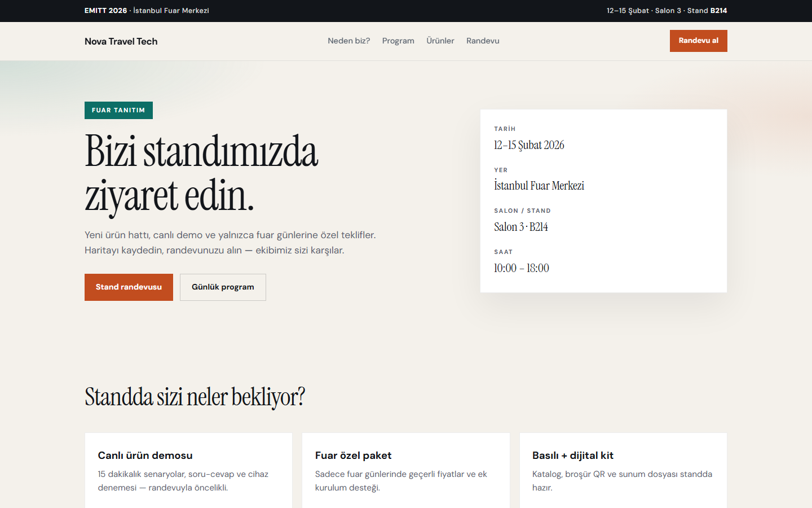The height and width of the screenshot is (508, 812).
Task: Click the SAAT label
Action: (x=504, y=252)
